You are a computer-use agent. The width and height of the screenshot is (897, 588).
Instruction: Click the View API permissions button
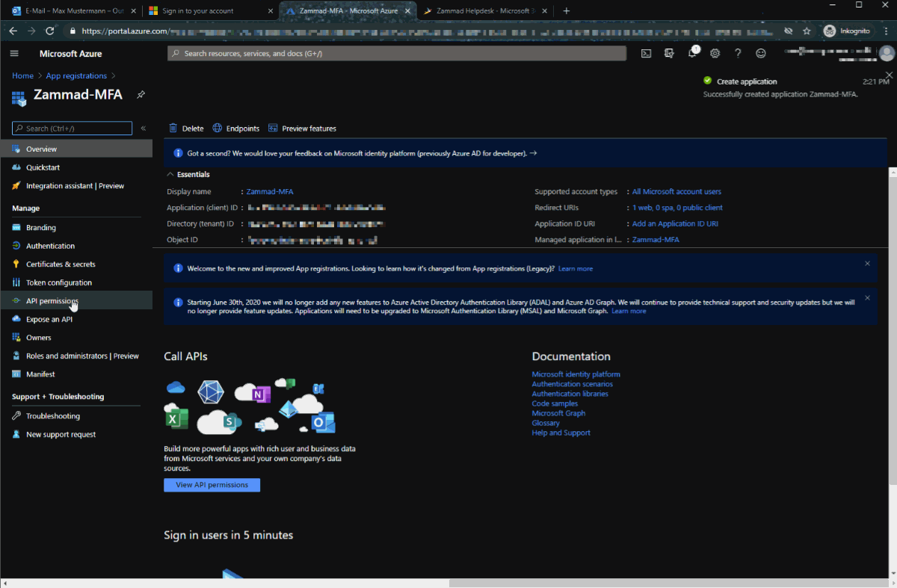212,485
